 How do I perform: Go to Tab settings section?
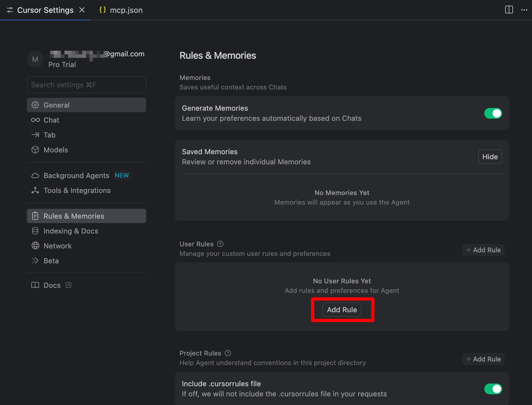click(x=86, y=135)
